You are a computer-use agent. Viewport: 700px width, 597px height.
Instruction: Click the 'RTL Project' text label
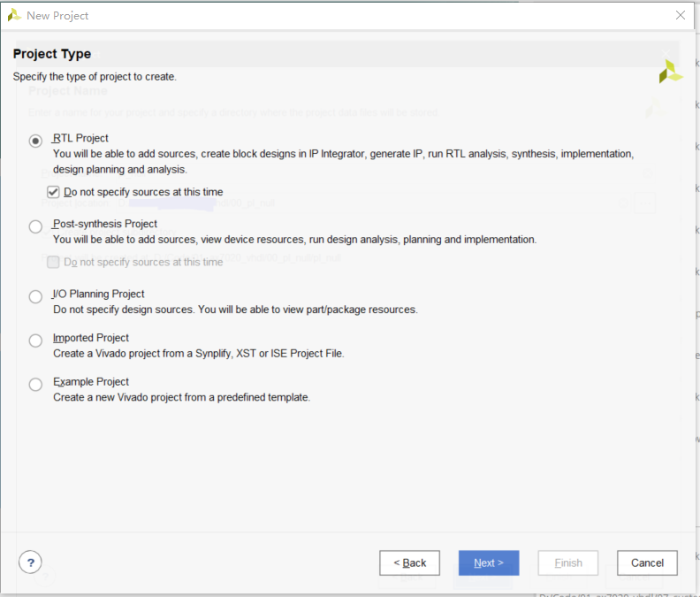point(80,138)
